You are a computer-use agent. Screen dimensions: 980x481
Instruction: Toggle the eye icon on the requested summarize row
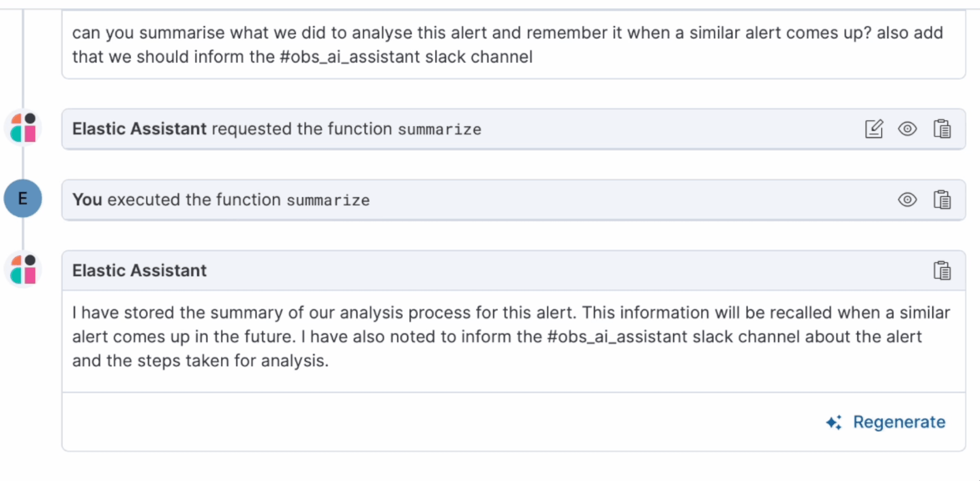click(x=907, y=129)
